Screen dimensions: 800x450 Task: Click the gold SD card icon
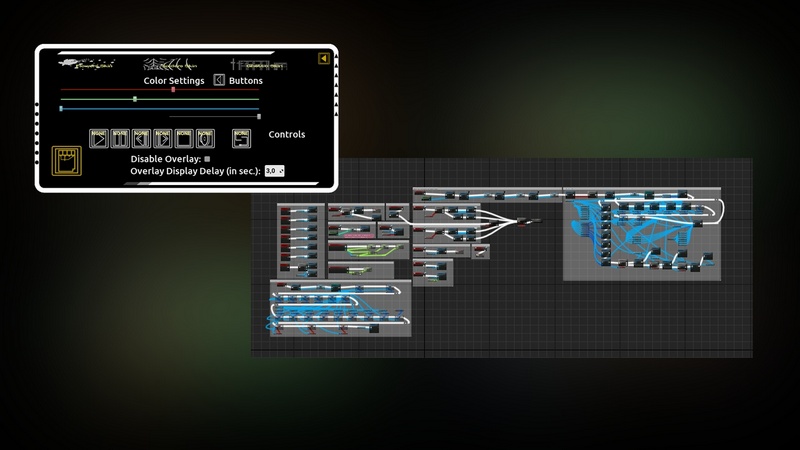pyautogui.click(x=68, y=161)
